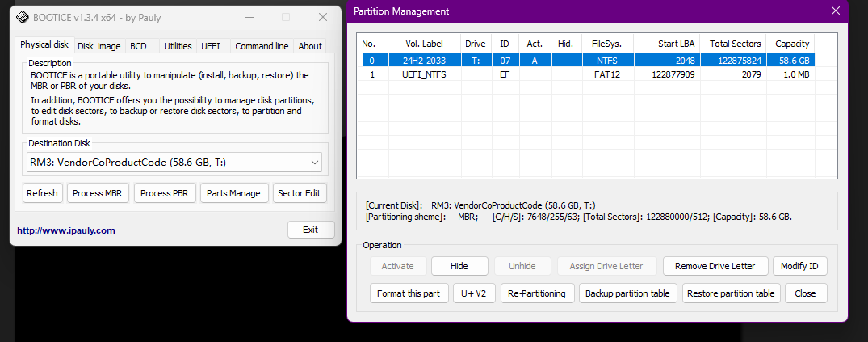
Task: Go to the Command line tab
Action: pos(262,46)
